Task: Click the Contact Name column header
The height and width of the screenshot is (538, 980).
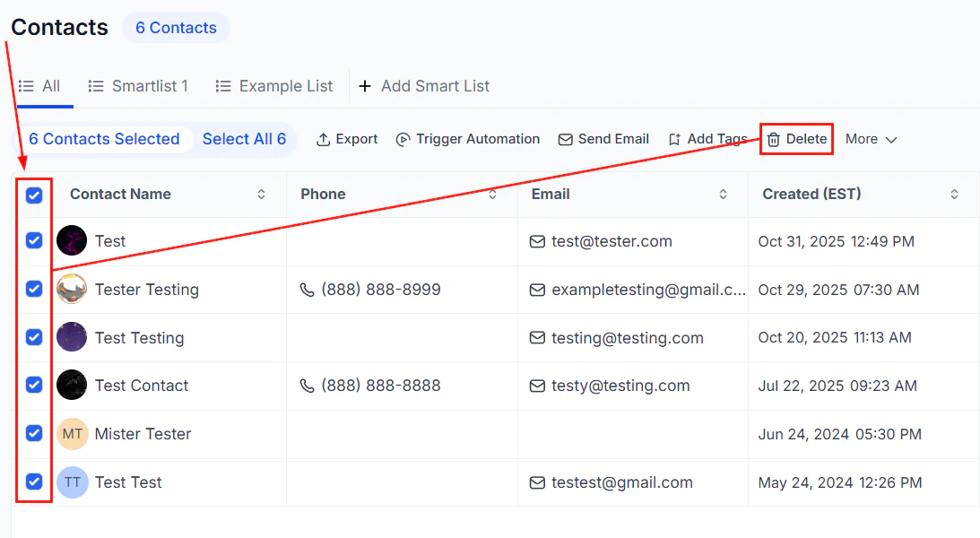Action: point(121,195)
